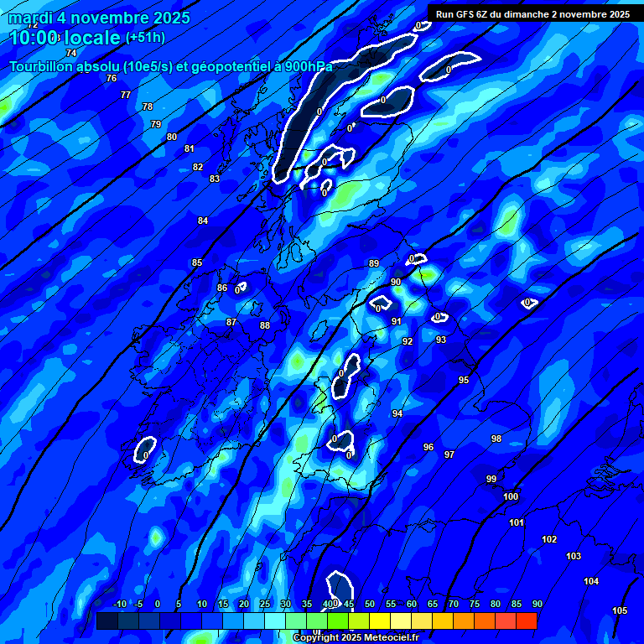Click the red swatch at legend's right end
644x644 pixels.
pyautogui.click(x=526, y=621)
